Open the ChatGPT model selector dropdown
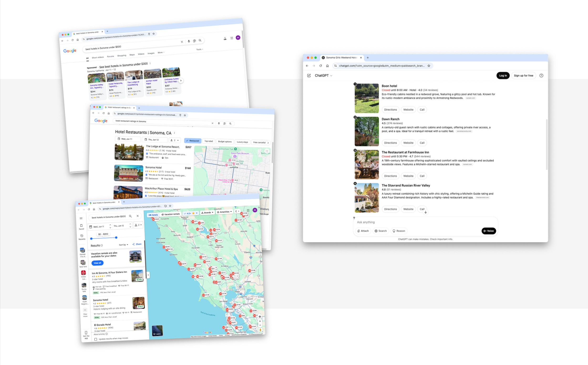The height and width of the screenshot is (365, 588). click(x=324, y=76)
